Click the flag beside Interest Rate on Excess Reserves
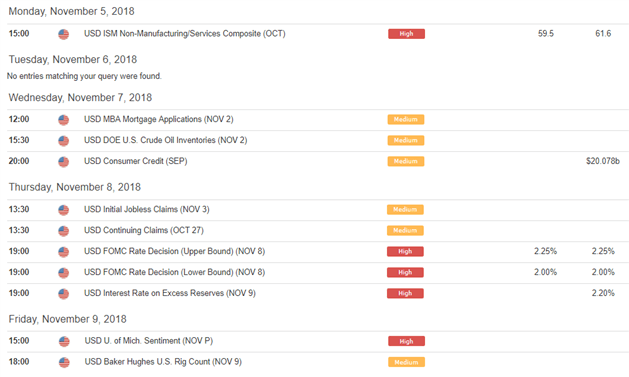This screenshot has height=377, width=629. click(63, 294)
